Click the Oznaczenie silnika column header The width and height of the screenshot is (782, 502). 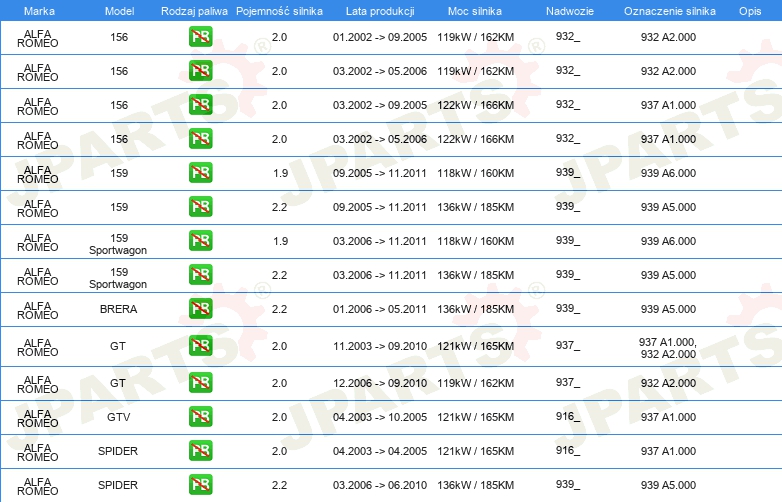point(670,11)
